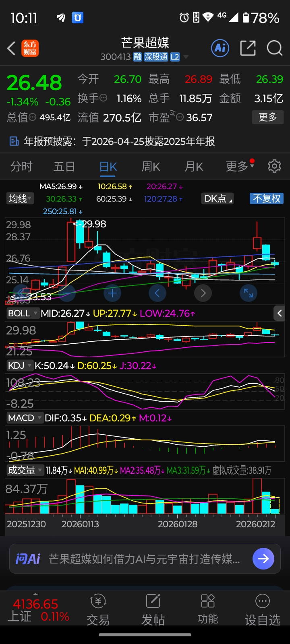The height and width of the screenshot is (644, 290).
Task: Open the 功能 functions icon
Action: click(208, 610)
